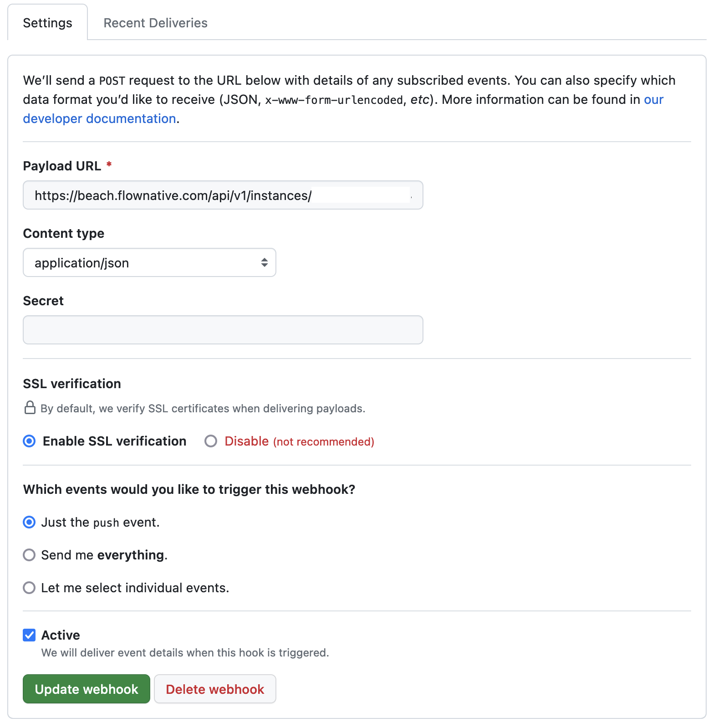Pick "Let me select individual events"
This screenshot has width=713, height=728.
pyautogui.click(x=30, y=588)
